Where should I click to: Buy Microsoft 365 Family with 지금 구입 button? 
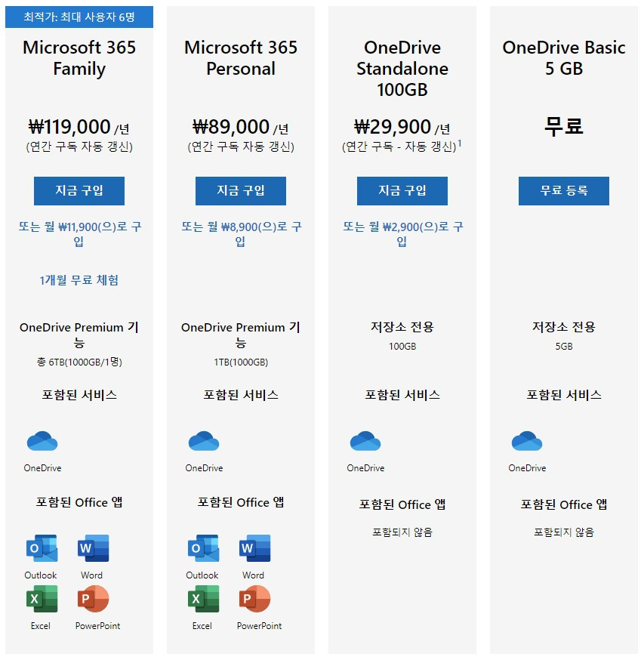point(79,191)
